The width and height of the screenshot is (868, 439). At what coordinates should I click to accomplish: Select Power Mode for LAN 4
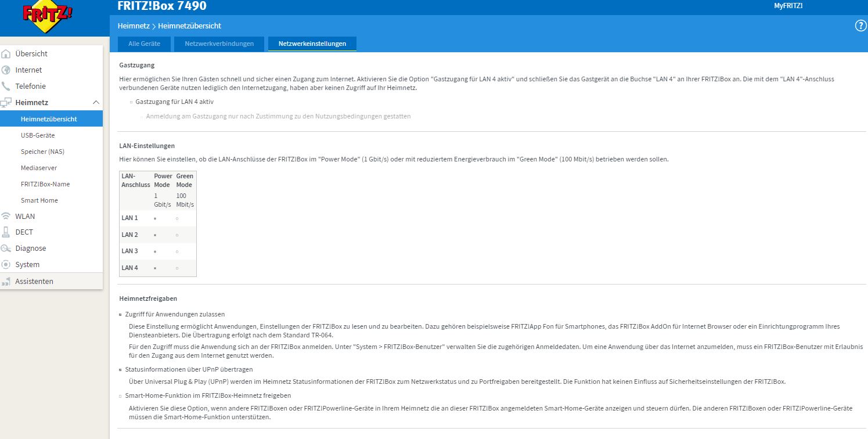[155, 268]
